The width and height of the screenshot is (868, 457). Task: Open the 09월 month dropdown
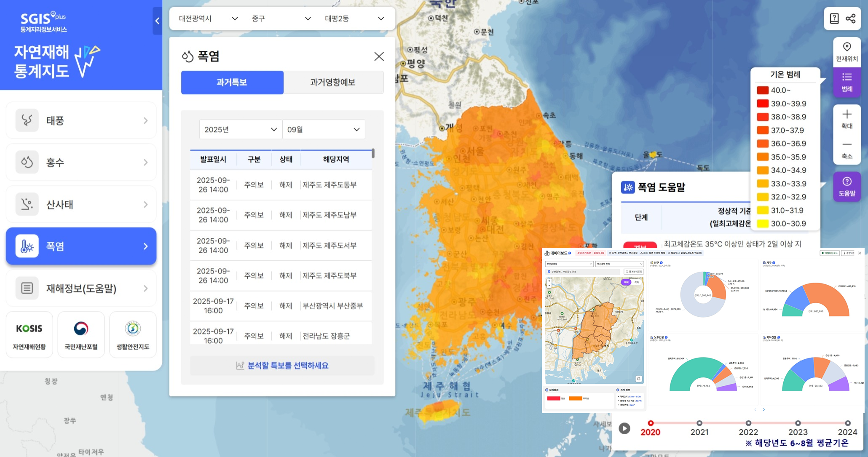coord(324,129)
